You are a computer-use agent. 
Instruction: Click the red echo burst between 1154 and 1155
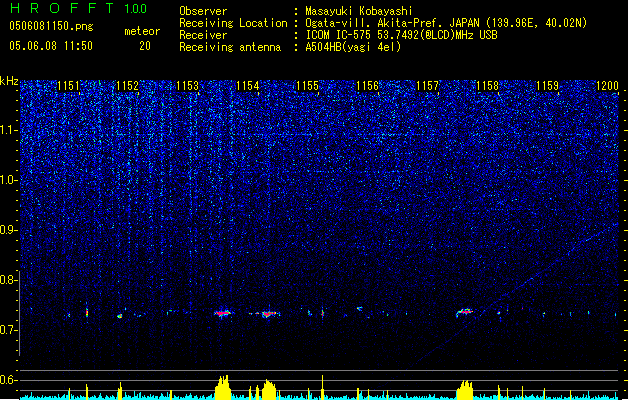pyautogui.click(x=269, y=314)
